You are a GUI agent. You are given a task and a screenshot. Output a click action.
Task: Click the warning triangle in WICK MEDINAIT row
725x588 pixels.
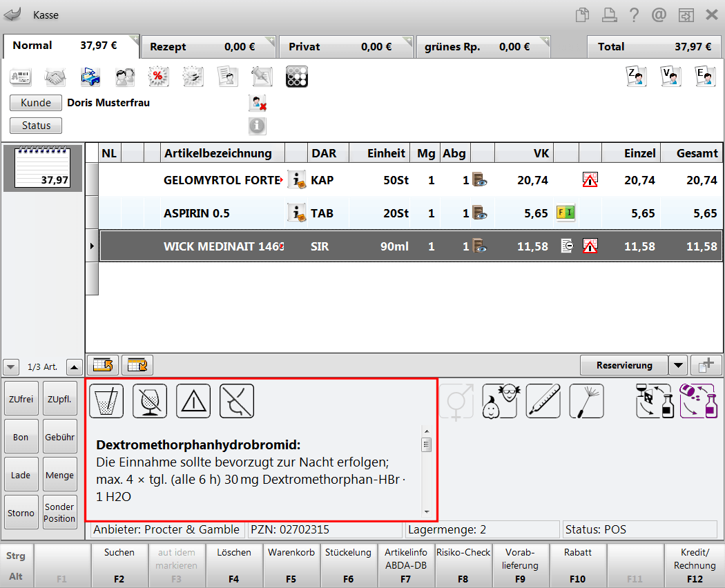point(590,246)
